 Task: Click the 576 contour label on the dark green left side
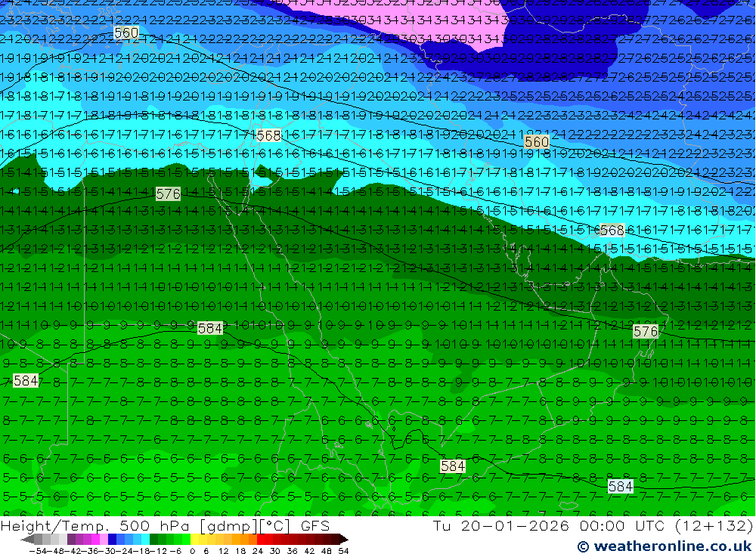(x=169, y=194)
